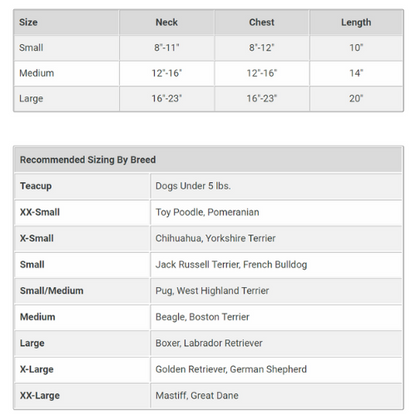Click the Chest column header
Viewport: 416px width, 416px height.
pos(262,22)
